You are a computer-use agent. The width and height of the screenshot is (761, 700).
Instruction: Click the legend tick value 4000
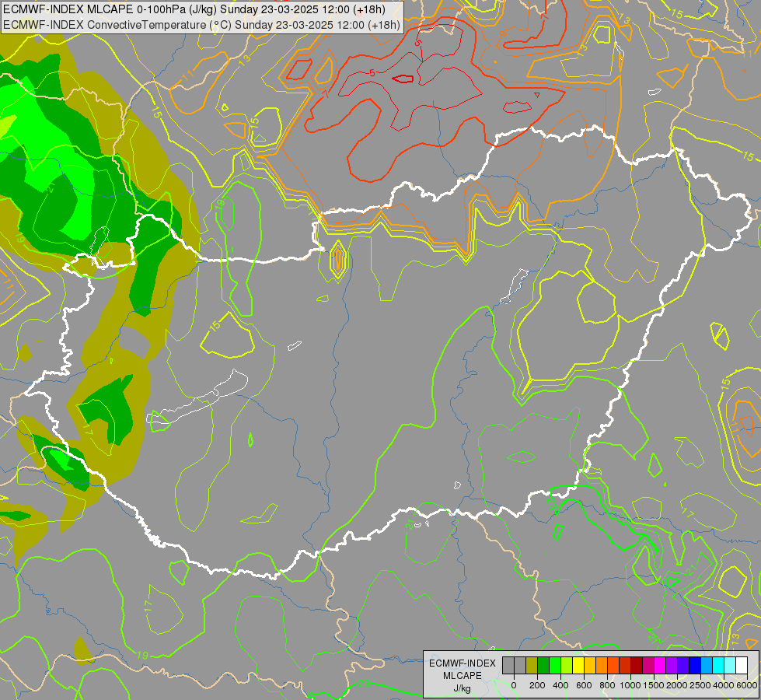coord(724,685)
